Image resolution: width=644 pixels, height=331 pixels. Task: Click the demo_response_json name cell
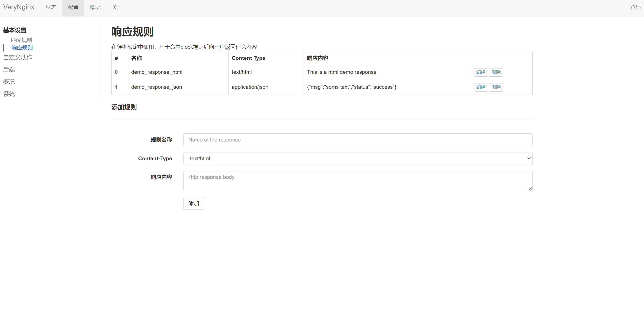(x=178, y=87)
